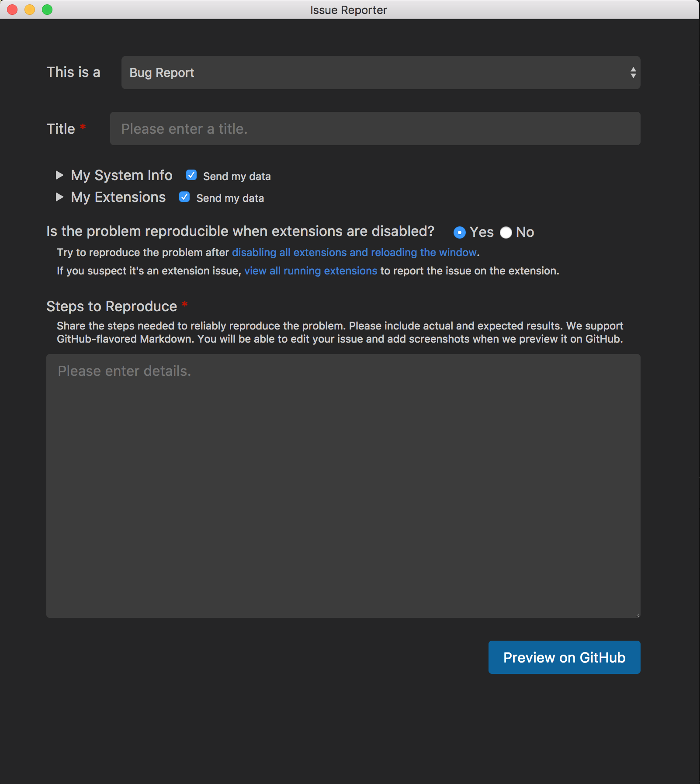Click the Steps to Reproduce text area
The image size is (700, 784).
click(343, 486)
